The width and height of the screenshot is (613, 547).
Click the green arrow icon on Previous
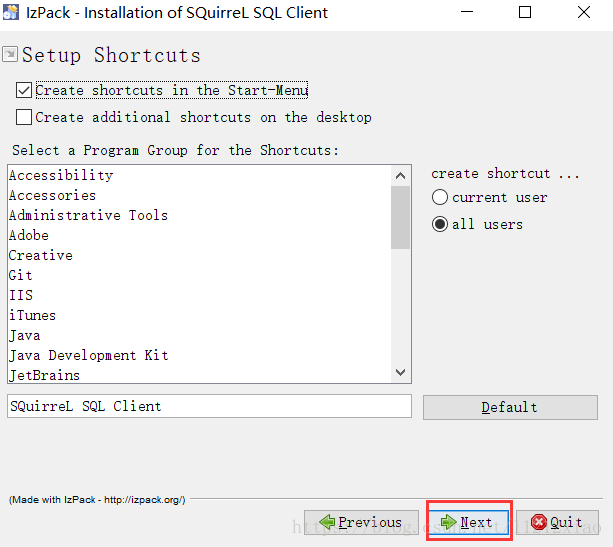[327, 522]
